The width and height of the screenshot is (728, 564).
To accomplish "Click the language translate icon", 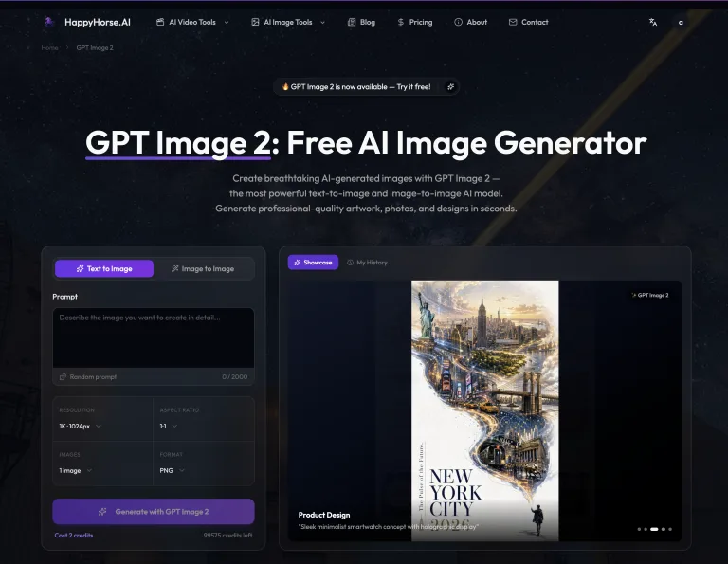I will point(652,22).
